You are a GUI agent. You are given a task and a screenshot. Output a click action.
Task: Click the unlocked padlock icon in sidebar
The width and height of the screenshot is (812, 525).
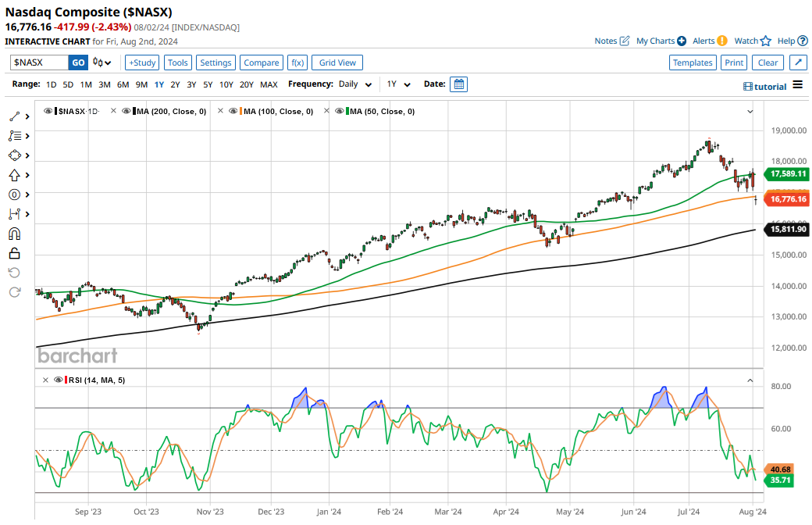[x=14, y=253]
